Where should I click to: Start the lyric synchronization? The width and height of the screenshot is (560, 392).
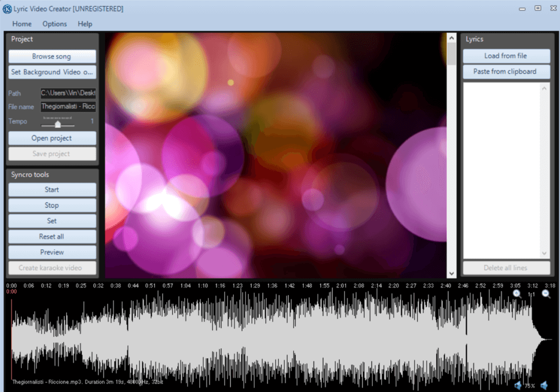[x=52, y=190]
